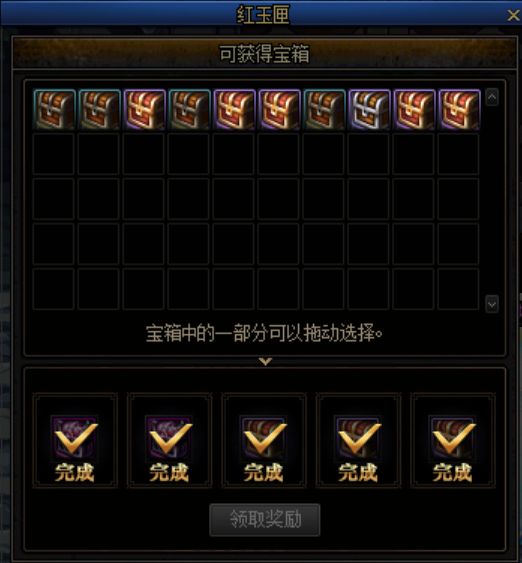Image resolution: width=522 pixels, height=563 pixels.
Task: Click the scroll up arrow of chest grid
Action: pyautogui.click(x=492, y=97)
